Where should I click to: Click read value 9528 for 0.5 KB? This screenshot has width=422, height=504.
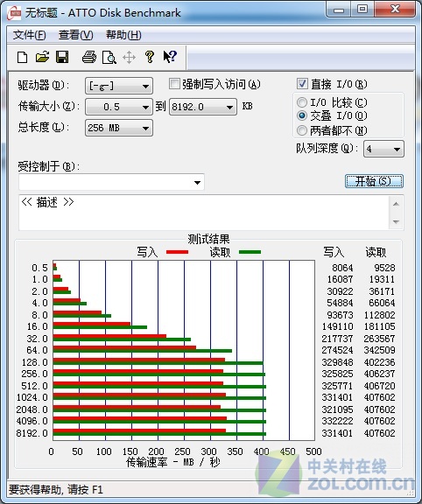[384, 268]
